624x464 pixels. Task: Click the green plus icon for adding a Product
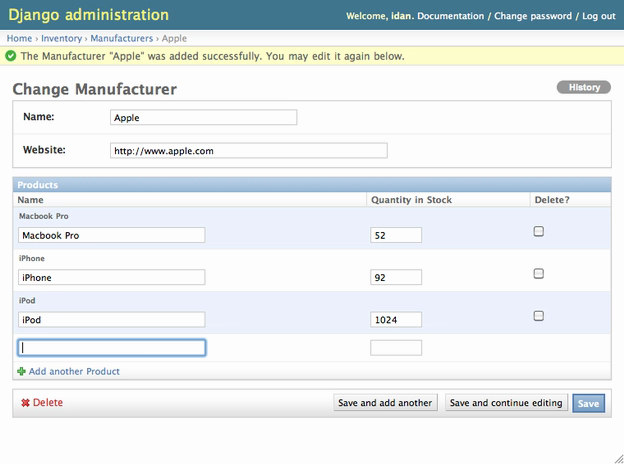(x=21, y=371)
